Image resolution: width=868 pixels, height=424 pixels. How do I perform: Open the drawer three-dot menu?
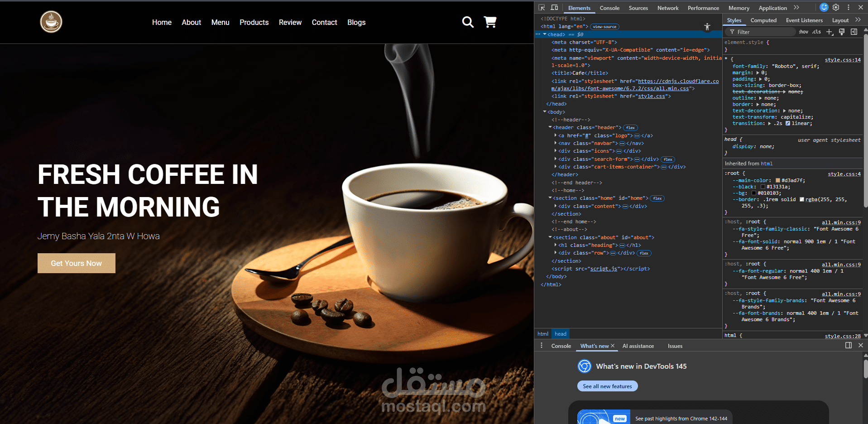pos(542,346)
